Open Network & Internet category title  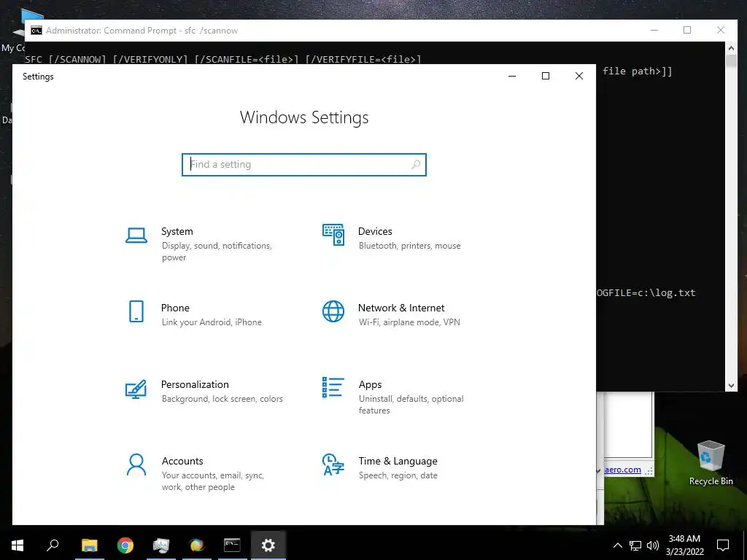pyautogui.click(x=401, y=308)
